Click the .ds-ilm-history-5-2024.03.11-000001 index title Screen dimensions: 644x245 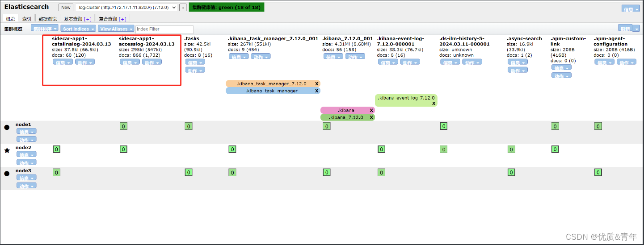coord(464,41)
